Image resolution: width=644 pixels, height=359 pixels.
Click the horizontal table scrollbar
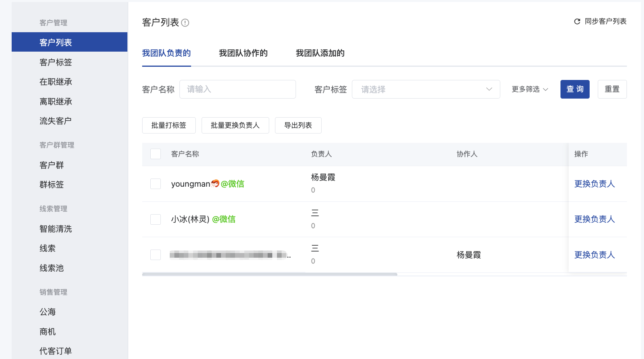[270, 274]
